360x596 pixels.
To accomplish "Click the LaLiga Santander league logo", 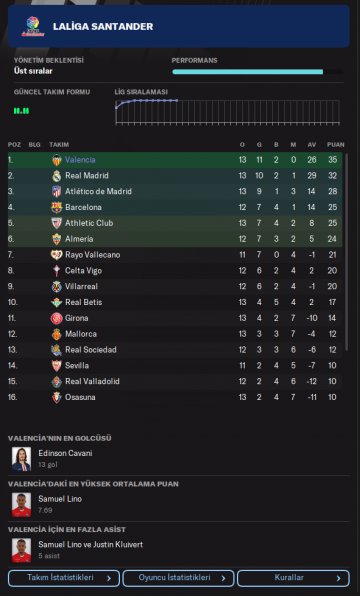I will [x=33, y=26].
